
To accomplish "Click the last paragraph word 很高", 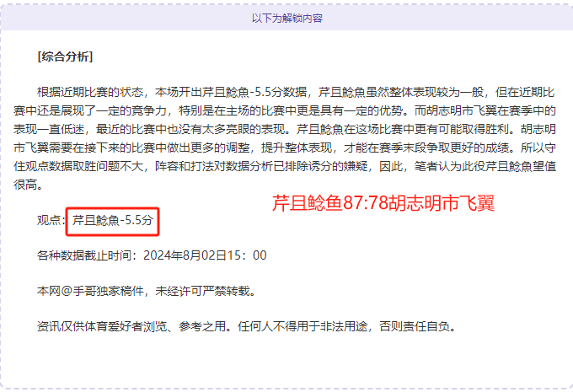I will tap(24, 185).
